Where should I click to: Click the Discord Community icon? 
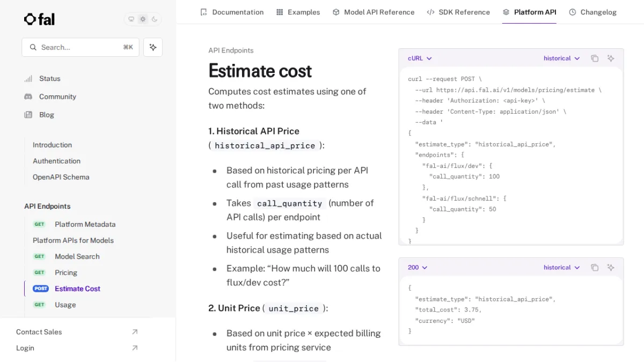click(28, 97)
